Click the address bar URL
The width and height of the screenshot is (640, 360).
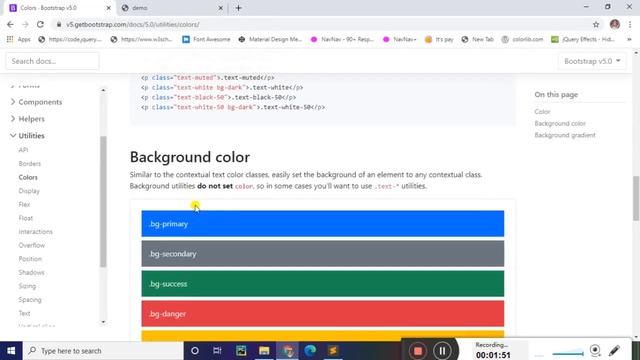[x=133, y=24]
